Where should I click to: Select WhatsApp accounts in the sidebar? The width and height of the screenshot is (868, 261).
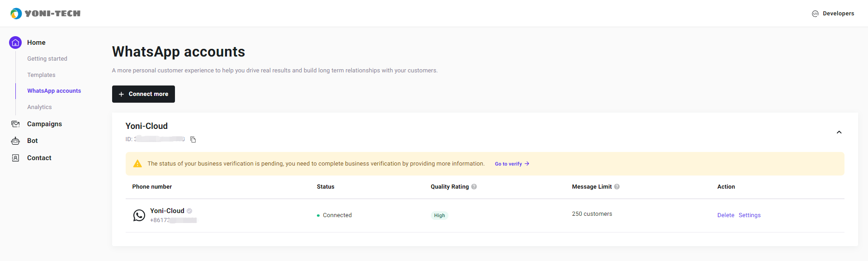coord(54,91)
